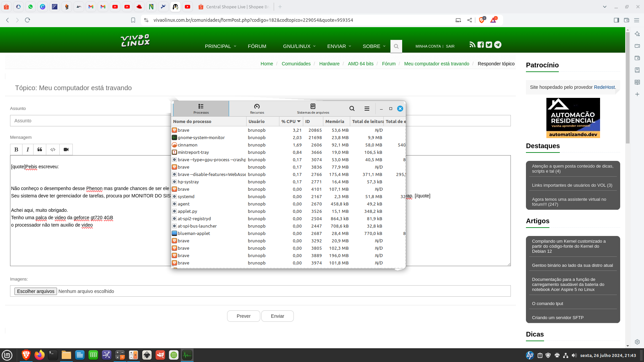Open the MINHA CONTA link

(x=428, y=46)
